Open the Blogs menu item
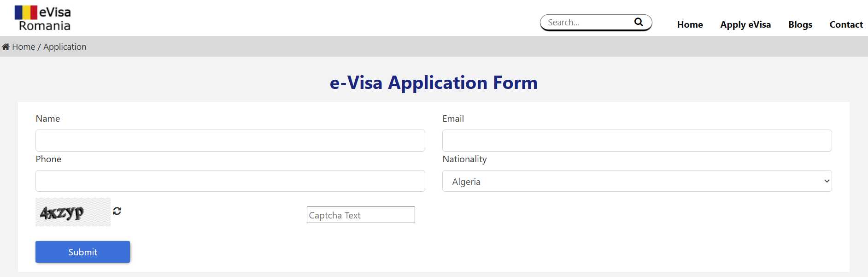The image size is (868, 277). [x=800, y=24]
